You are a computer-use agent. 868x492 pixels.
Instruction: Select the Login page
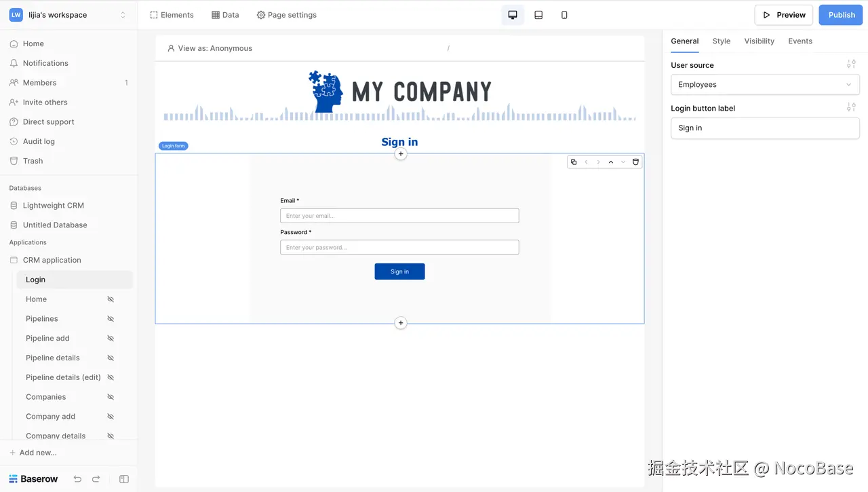(x=75, y=280)
